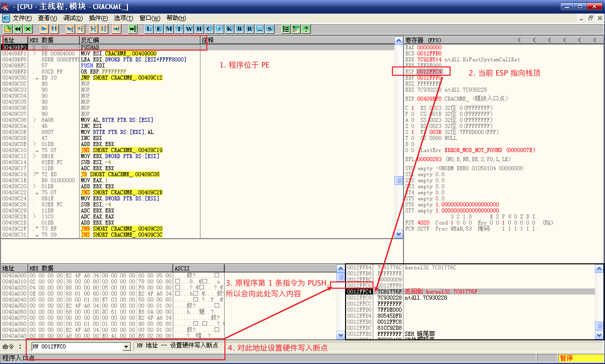Open Call stack with K button
Screen dimensions: 605x364
(229, 29)
